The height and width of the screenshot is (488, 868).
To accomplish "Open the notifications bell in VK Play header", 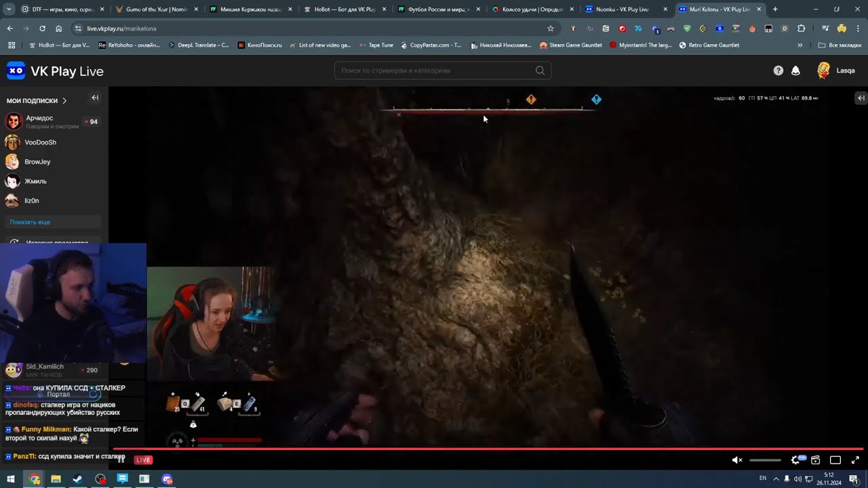I will point(795,70).
